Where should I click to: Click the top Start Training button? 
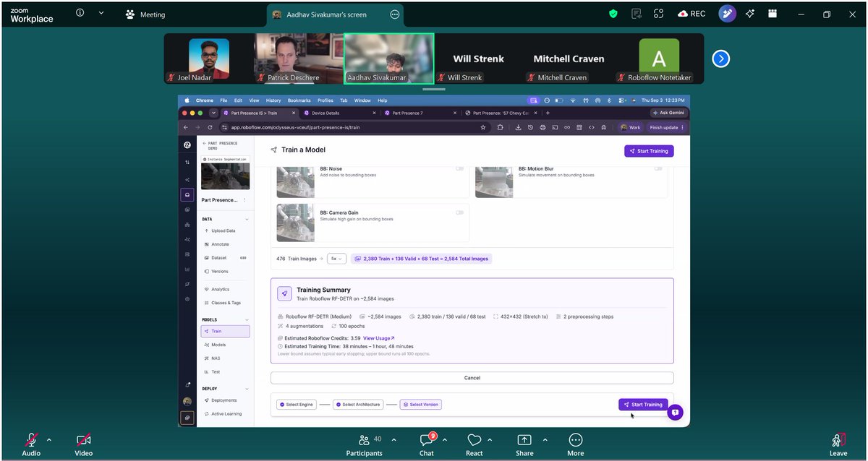pos(649,151)
